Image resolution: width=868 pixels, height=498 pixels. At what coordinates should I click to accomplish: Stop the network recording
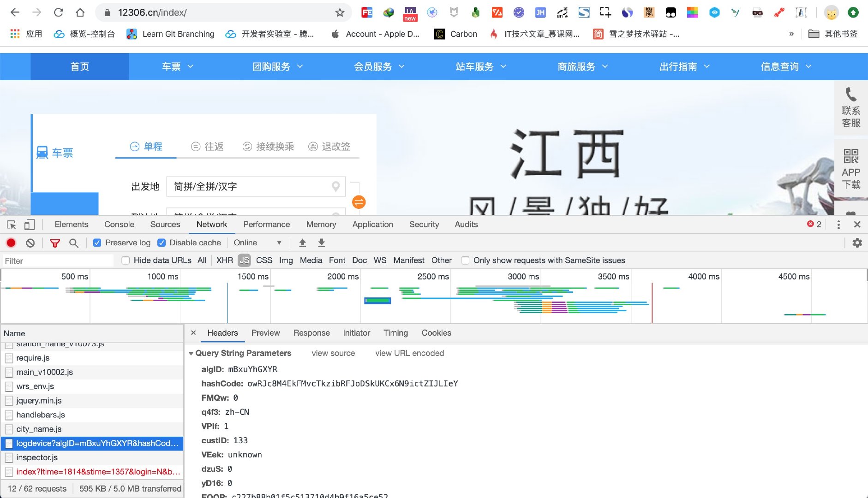[11, 243]
